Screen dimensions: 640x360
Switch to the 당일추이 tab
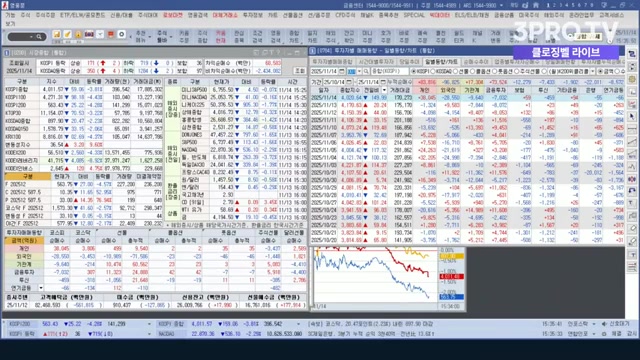pos(409,62)
